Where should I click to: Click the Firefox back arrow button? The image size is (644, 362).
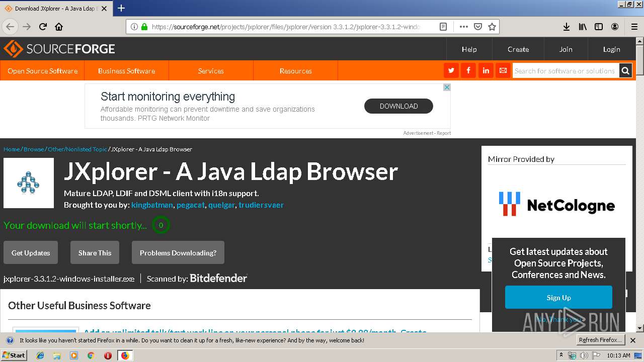pos(10,27)
